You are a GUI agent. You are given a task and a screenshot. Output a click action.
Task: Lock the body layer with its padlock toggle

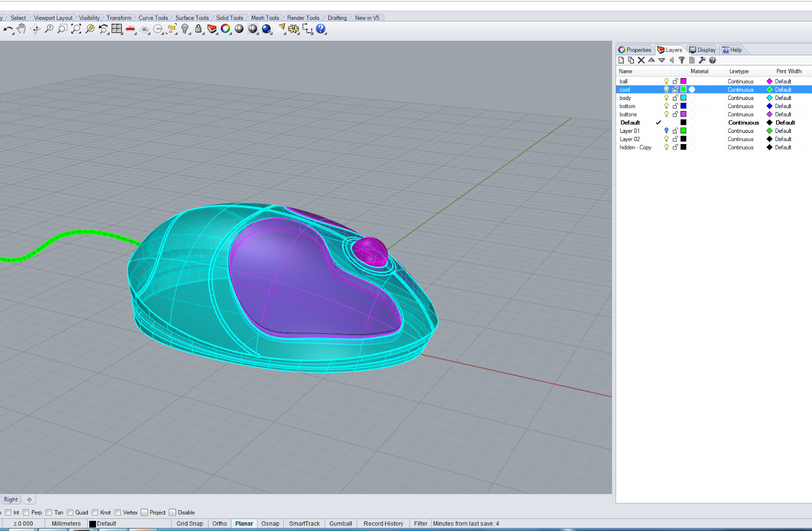coord(675,97)
